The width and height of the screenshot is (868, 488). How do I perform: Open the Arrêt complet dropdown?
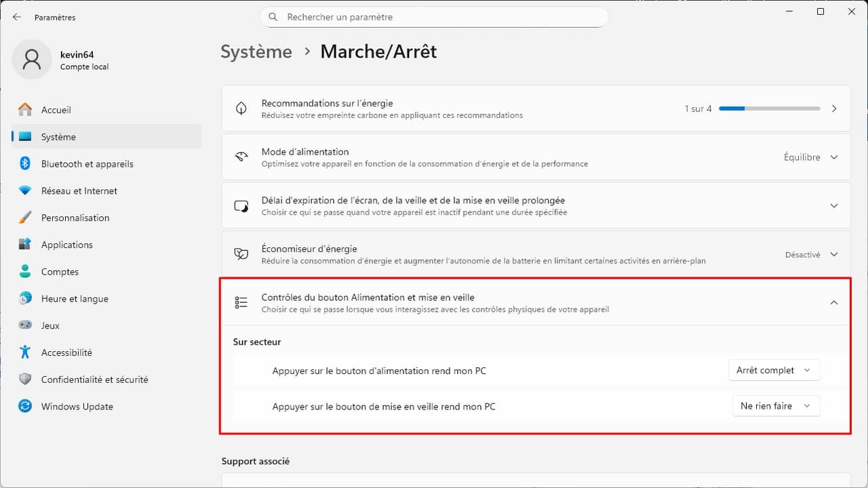click(x=773, y=370)
